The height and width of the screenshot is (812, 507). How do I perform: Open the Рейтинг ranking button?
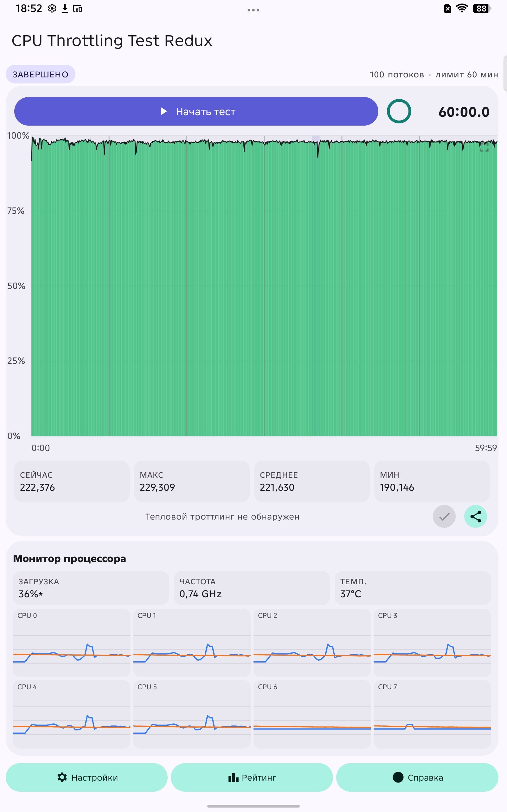[x=252, y=777]
